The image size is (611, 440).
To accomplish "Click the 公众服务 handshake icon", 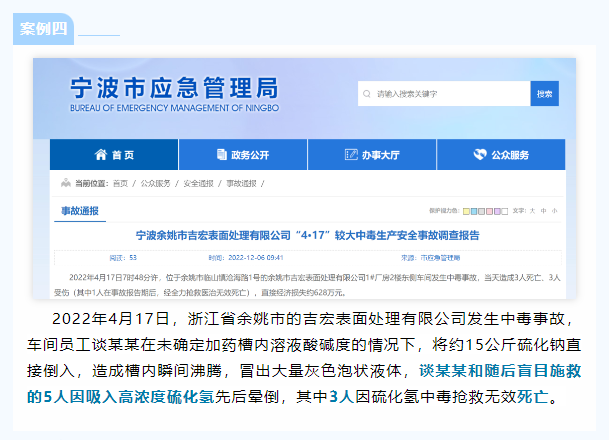I will (x=480, y=155).
